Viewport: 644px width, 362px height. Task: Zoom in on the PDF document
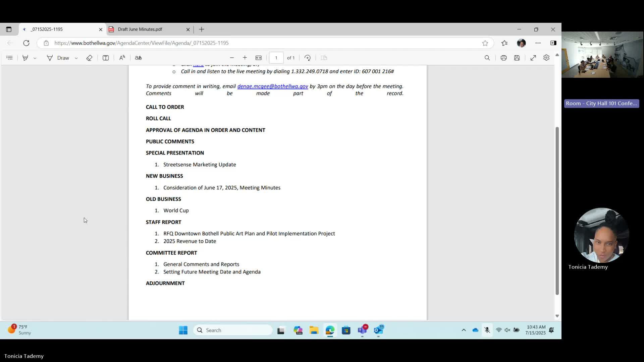point(245,58)
